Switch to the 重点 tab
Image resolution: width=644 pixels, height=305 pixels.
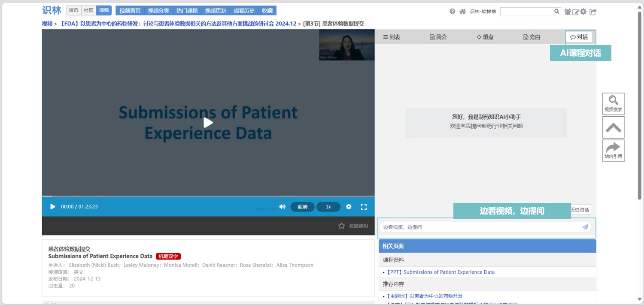[x=485, y=37]
